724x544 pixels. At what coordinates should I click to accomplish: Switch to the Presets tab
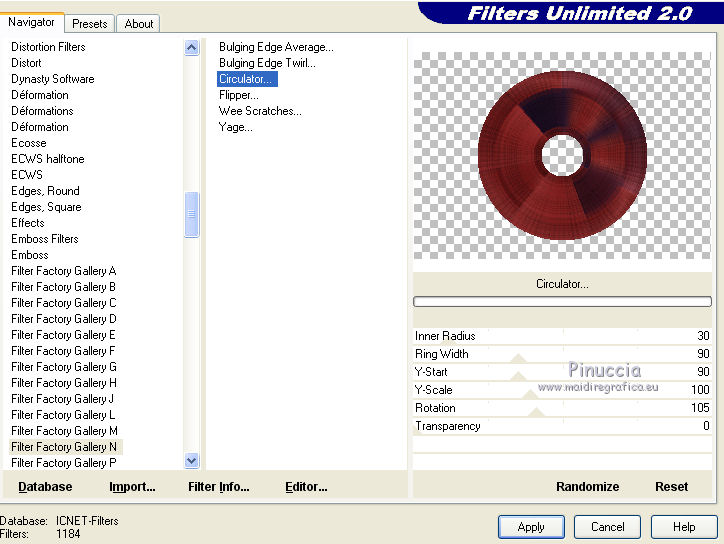point(90,24)
